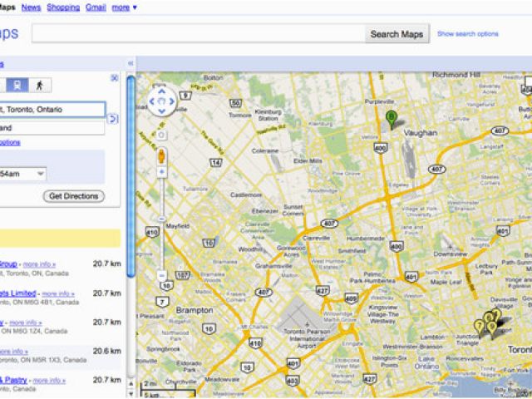Click the 'Richmond Hill' label on map
Image resolution: width=532 pixels, height=399 pixels.
tap(456, 74)
